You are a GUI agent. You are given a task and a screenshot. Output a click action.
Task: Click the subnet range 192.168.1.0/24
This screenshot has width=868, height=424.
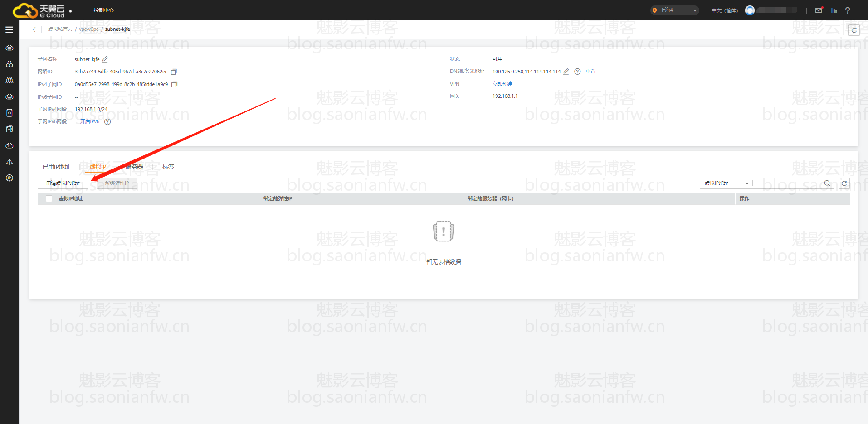coord(91,110)
